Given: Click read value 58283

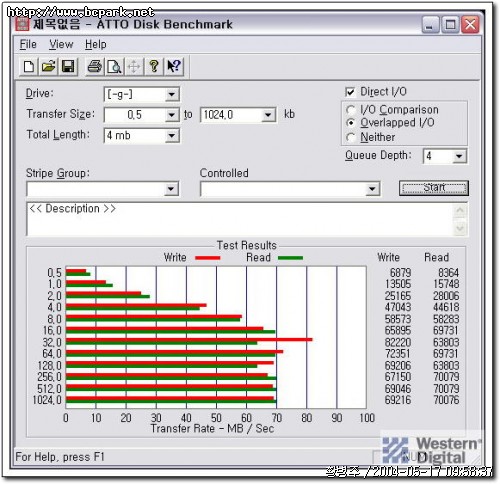Looking at the screenshot, I should tap(446, 319).
